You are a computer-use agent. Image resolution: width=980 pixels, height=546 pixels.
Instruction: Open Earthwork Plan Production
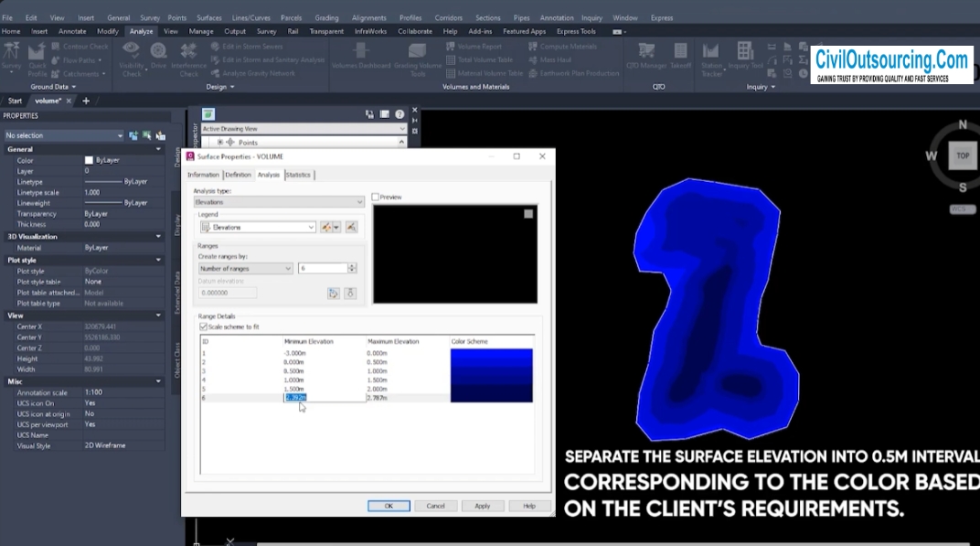coord(574,73)
